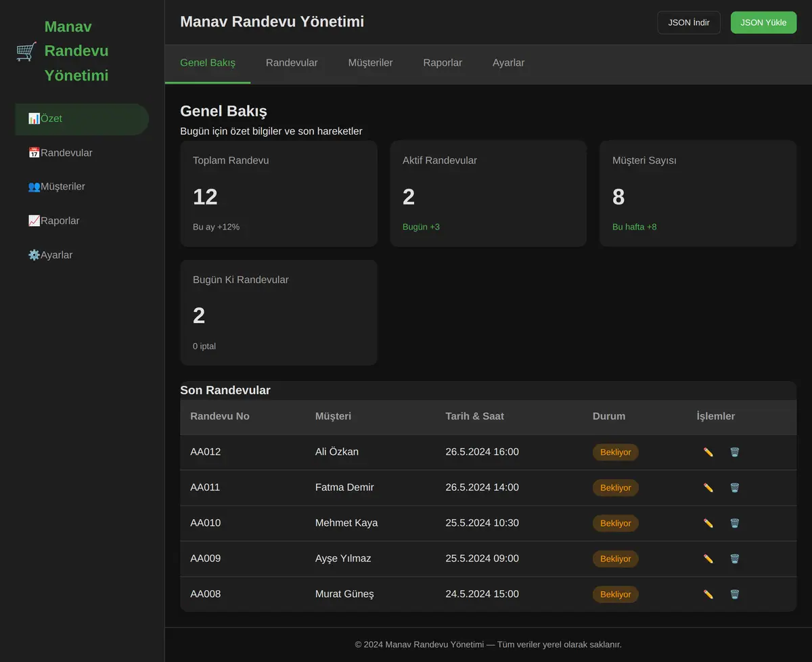Click the Müşteri column header
The width and height of the screenshot is (812, 662).
333,416
